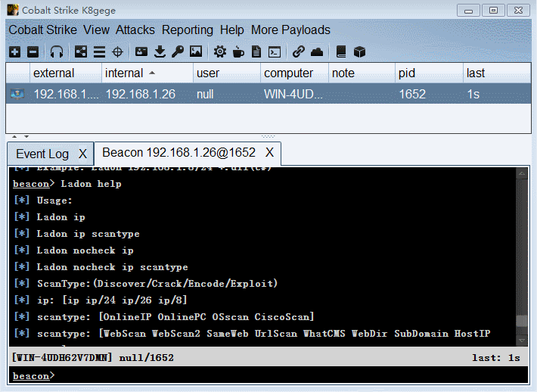
Task: Sort by the user column header
Action: pyautogui.click(x=227, y=73)
